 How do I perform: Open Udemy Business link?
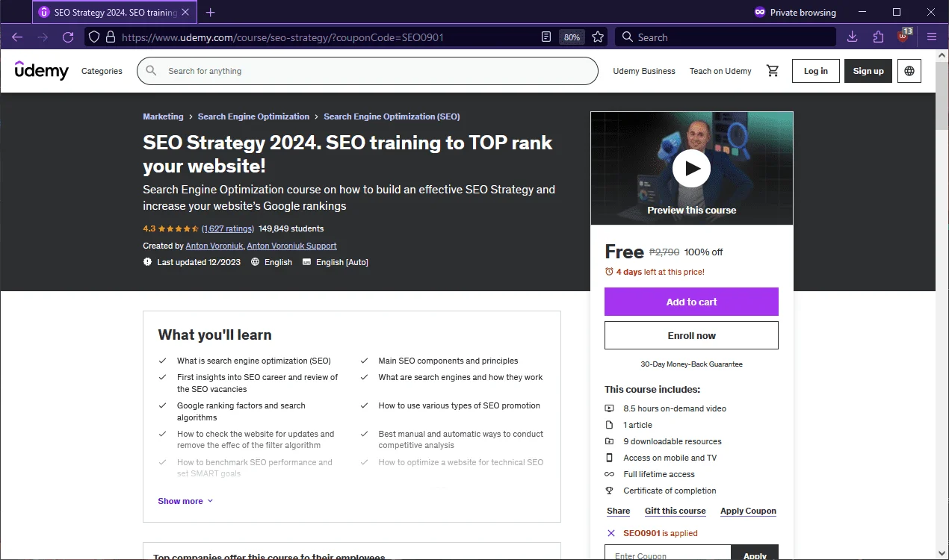pyautogui.click(x=644, y=71)
